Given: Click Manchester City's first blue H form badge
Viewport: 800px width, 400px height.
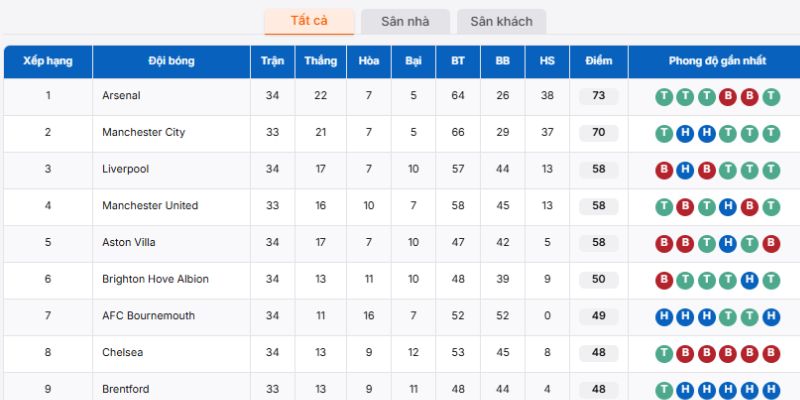Looking at the screenshot, I should point(685,134).
